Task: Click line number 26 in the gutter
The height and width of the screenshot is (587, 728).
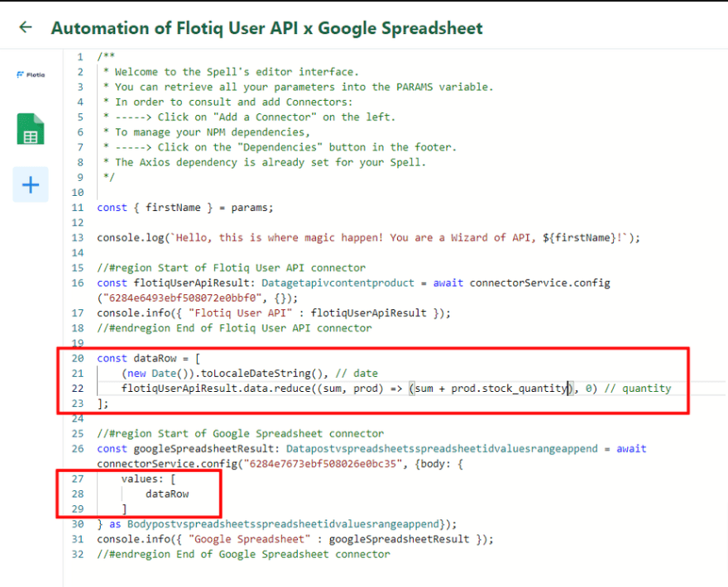Action: point(78,449)
